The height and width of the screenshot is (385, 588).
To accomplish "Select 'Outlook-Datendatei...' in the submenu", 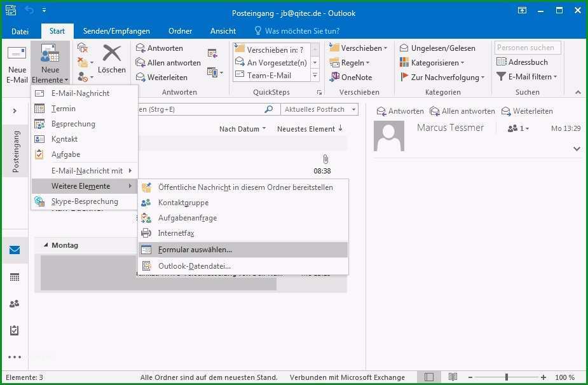I will pyautogui.click(x=243, y=266).
